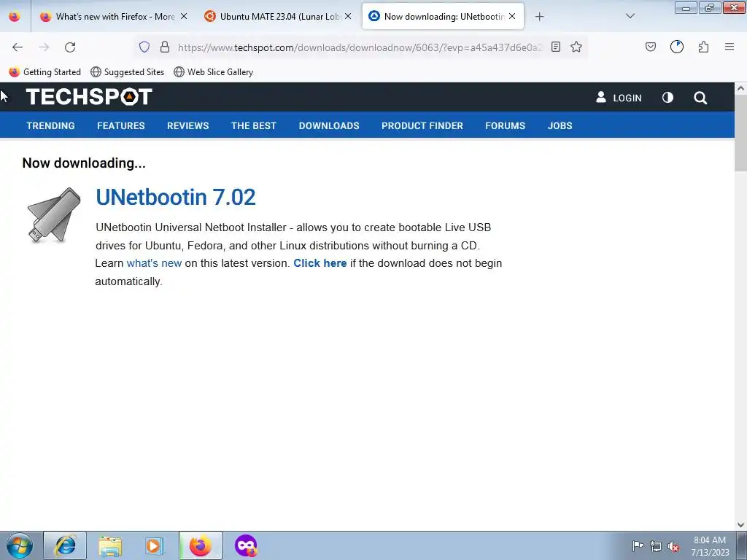Viewport: 747px width, 560px height.
Task: Reload the current page
Action: click(70, 47)
